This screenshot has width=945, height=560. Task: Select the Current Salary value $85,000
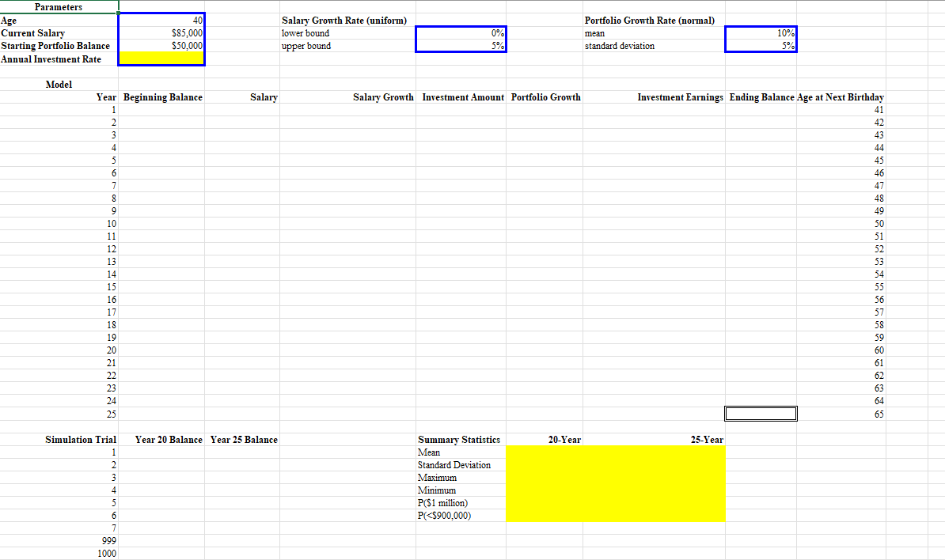161,33
